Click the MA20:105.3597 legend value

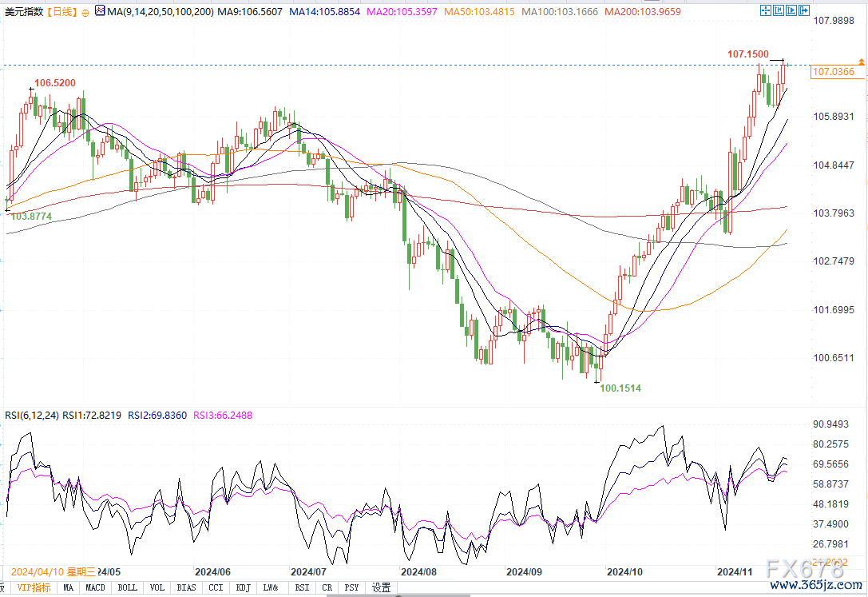(x=402, y=12)
